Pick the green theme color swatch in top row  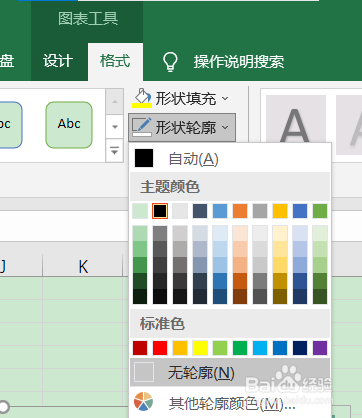point(320,211)
